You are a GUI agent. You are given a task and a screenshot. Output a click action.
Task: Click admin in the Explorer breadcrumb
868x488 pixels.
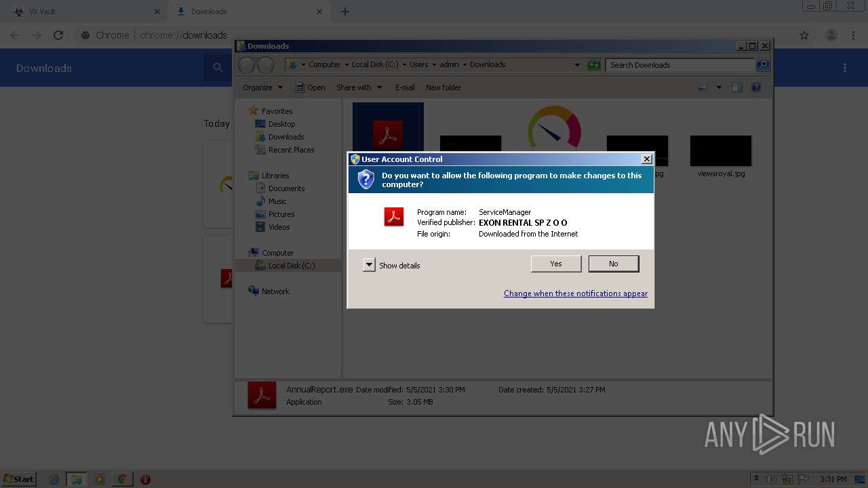tap(449, 64)
